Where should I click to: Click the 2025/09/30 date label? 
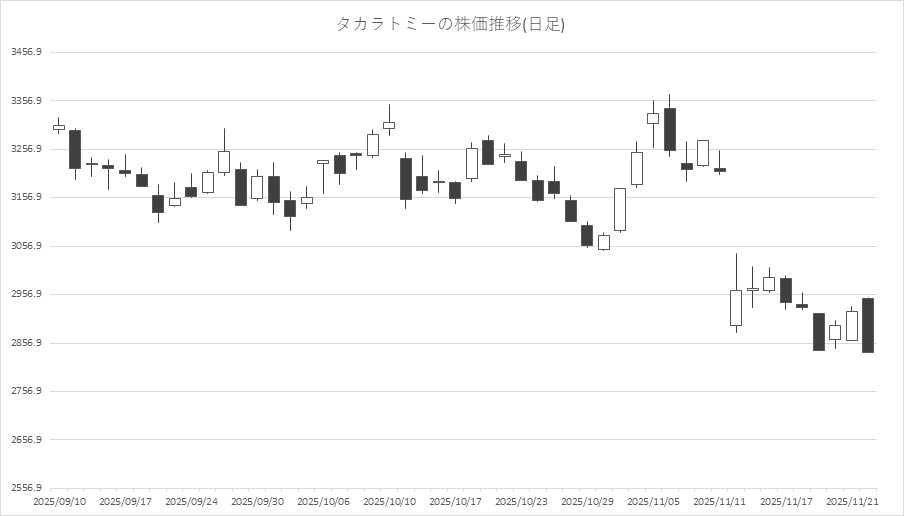click(x=257, y=501)
